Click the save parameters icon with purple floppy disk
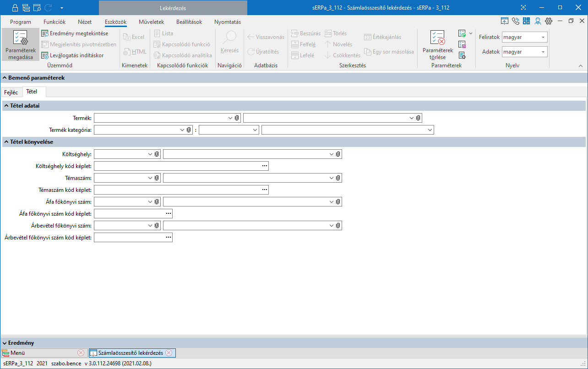588x369 pixels. pyautogui.click(x=462, y=44)
